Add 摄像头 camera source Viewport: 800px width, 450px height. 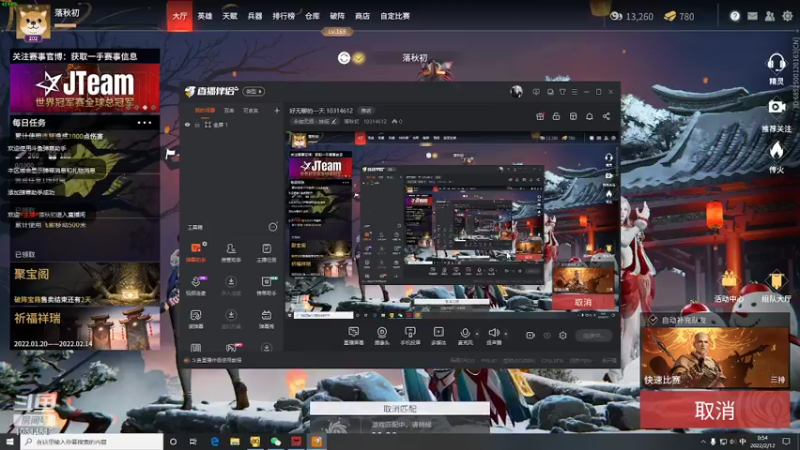(x=382, y=335)
